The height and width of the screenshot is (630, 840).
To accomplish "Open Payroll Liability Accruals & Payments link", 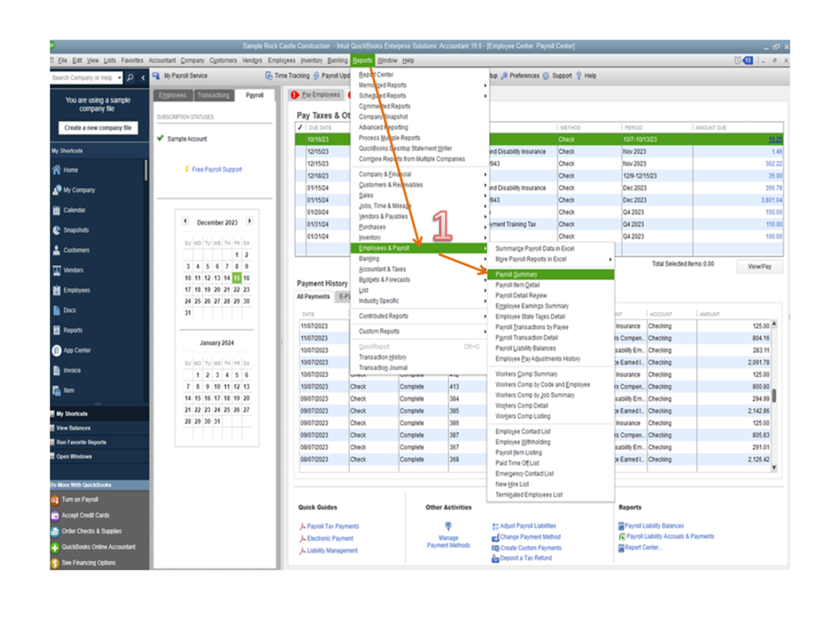I will pyautogui.click(x=669, y=537).
